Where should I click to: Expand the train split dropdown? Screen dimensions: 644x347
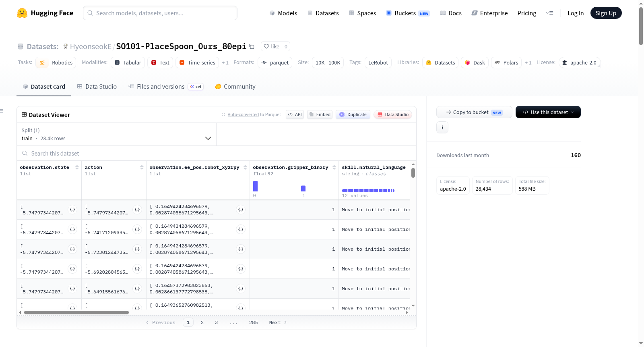(116, 134)
